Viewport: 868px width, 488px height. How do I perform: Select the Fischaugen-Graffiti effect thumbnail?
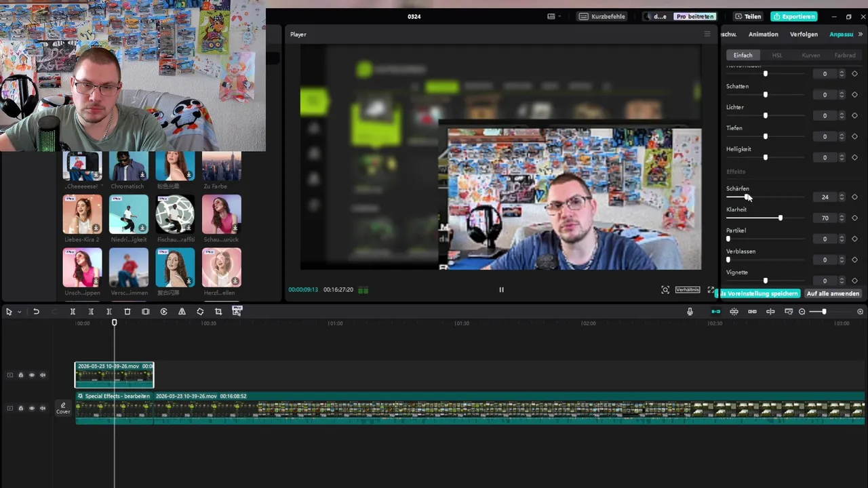coord(175,213)
